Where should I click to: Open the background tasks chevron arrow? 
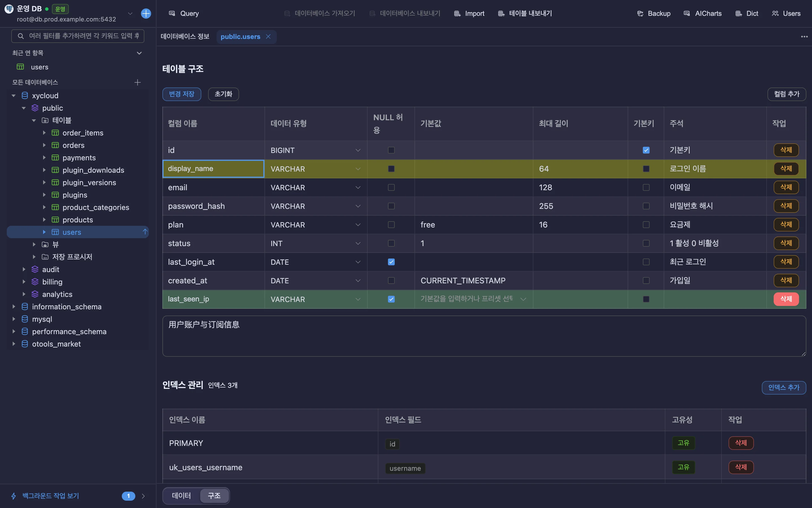143,496
